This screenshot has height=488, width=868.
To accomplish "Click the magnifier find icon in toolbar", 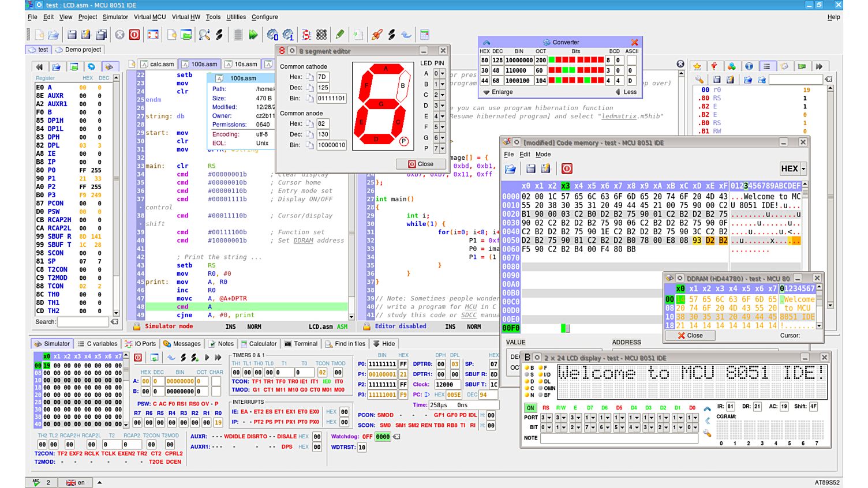I will tap(204, 35).
